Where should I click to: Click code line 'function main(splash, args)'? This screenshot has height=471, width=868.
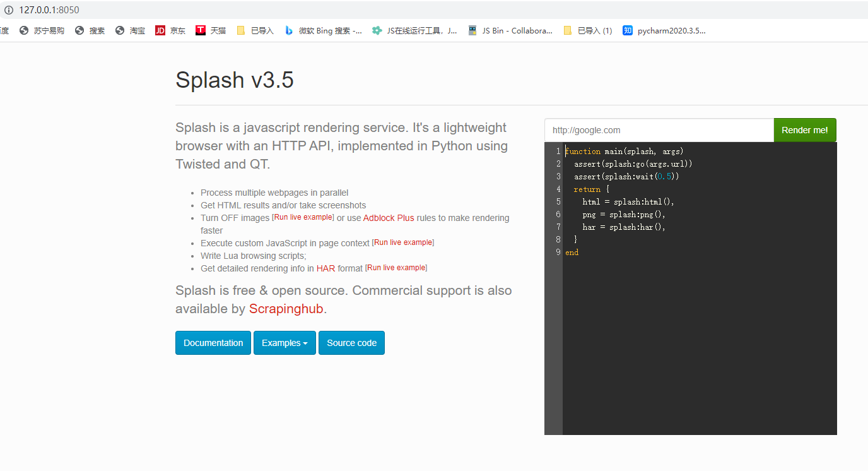pyautogui.click(x=625, y=151)
